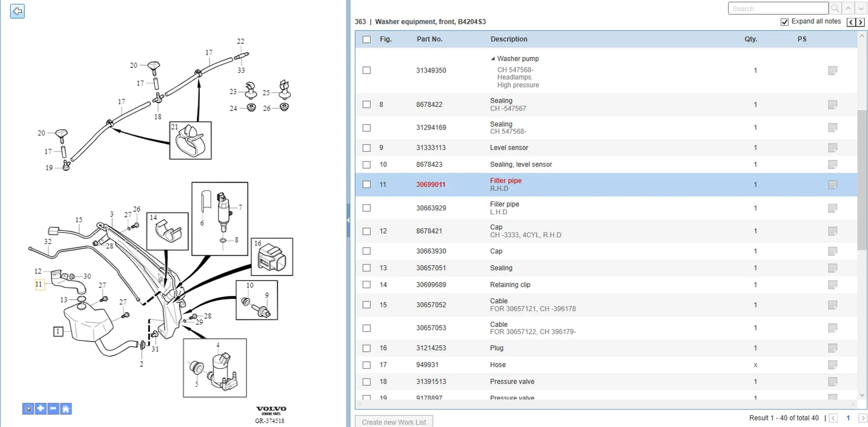The image size is (868, 427).
Task: Open note icon for Level sensor row
Action: tap(832, 148)
